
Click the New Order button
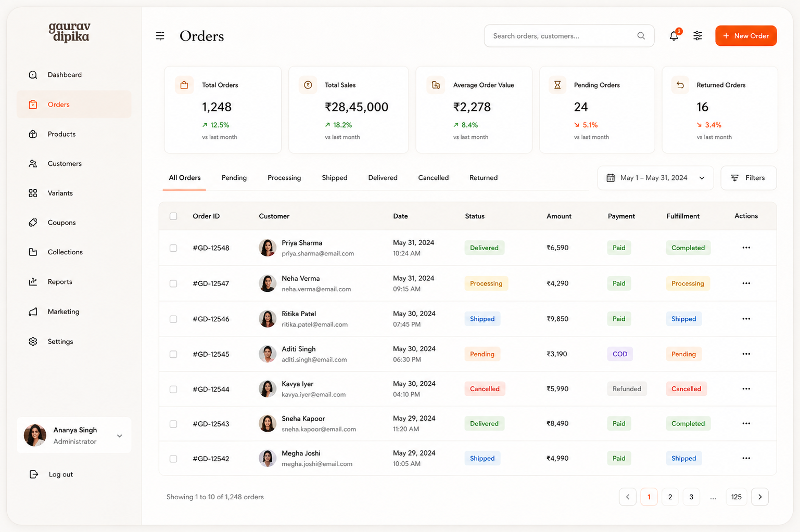[x=746, y=36]
